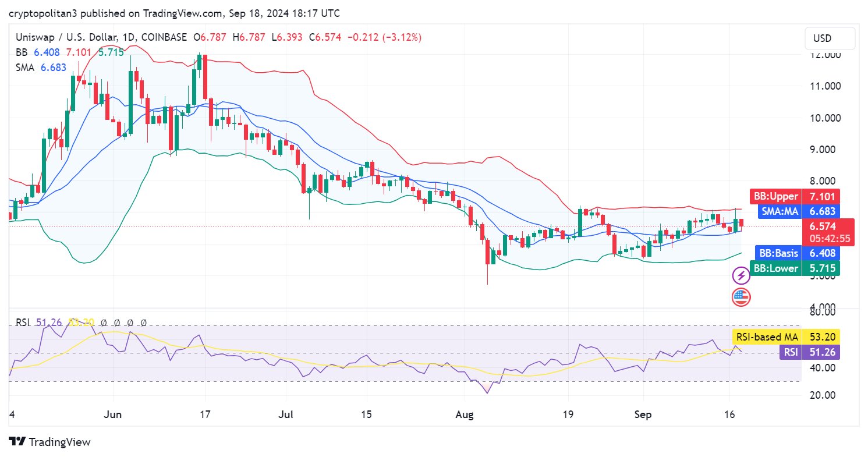The width and height of the screenshot is (868, 457).
Task: Click the BB indicator legend
Action: coord(69,52)
